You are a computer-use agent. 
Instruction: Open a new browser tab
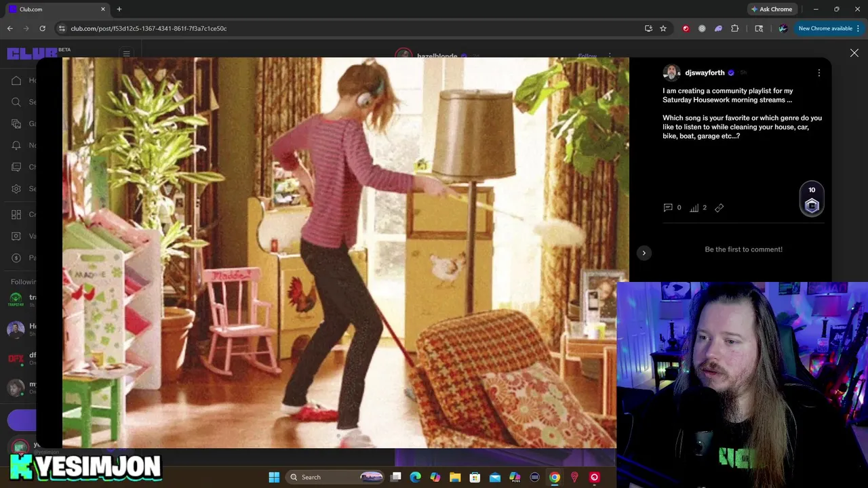click(x=119, y=9)
